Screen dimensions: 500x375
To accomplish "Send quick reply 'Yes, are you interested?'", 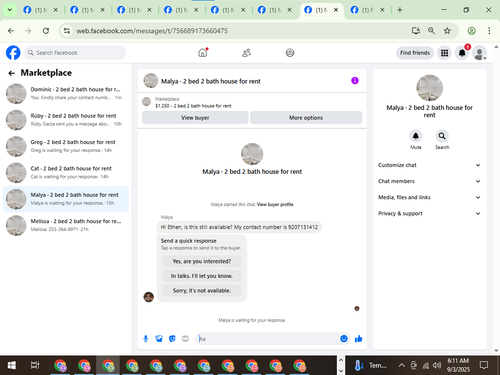I will point(202,261).
